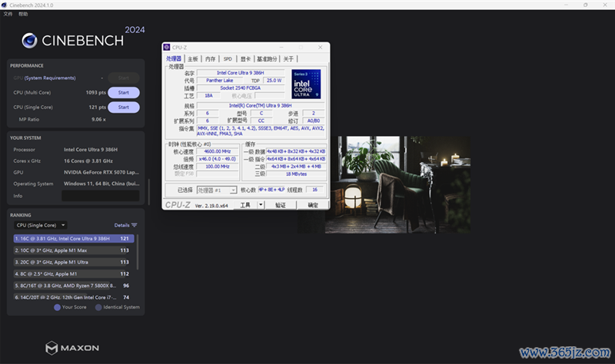Click the Maxon logo at bottom
Screen dimensions: 615x364
[x=72, y=348]
